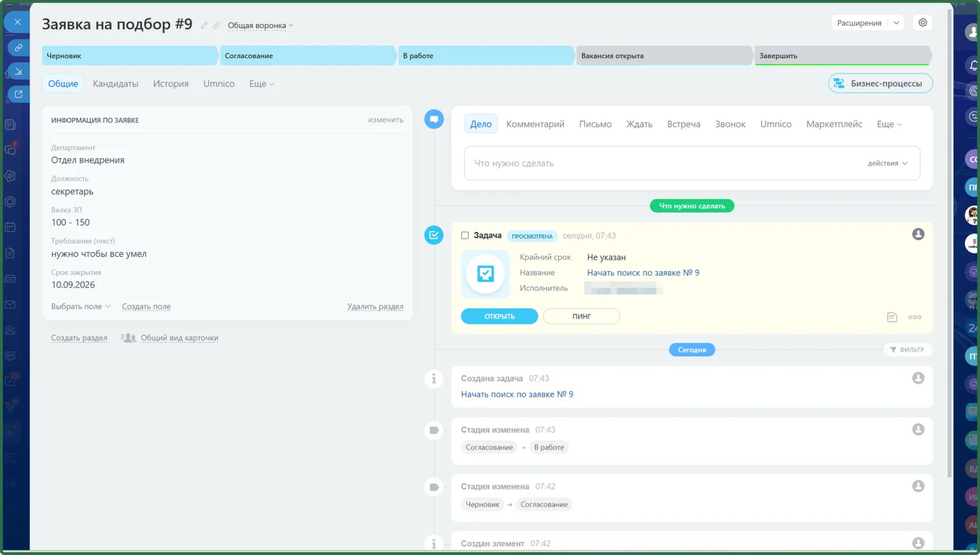Expand the 'Еще' tab menu under the stages

pyautogui.click(x=261, y=84)
